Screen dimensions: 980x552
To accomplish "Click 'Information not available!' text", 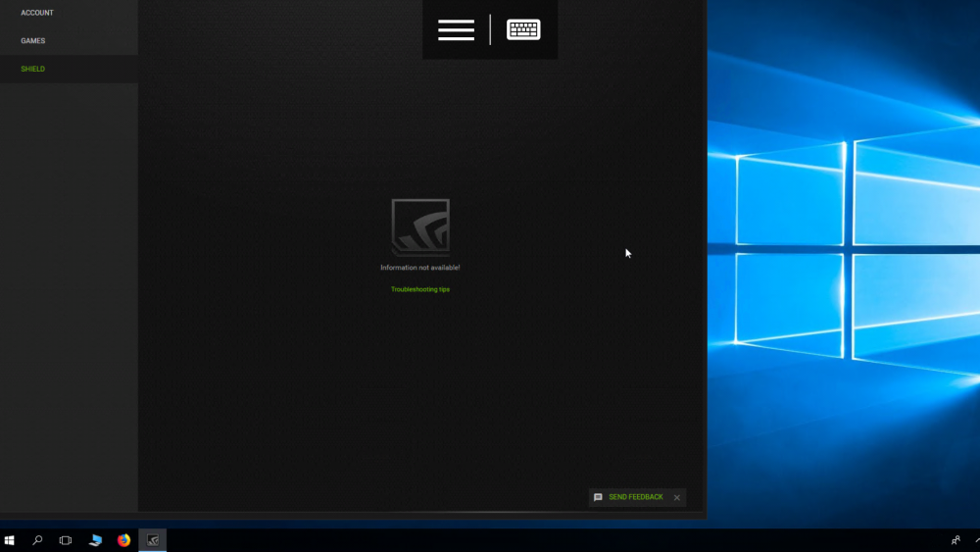I will [x=420, y=268].
